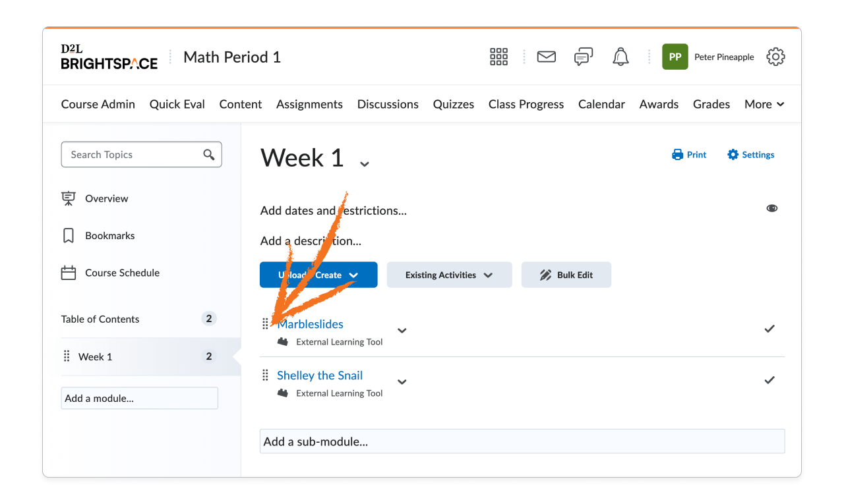Click the checkmark beside Shelley the Snail

click(769, 379)
